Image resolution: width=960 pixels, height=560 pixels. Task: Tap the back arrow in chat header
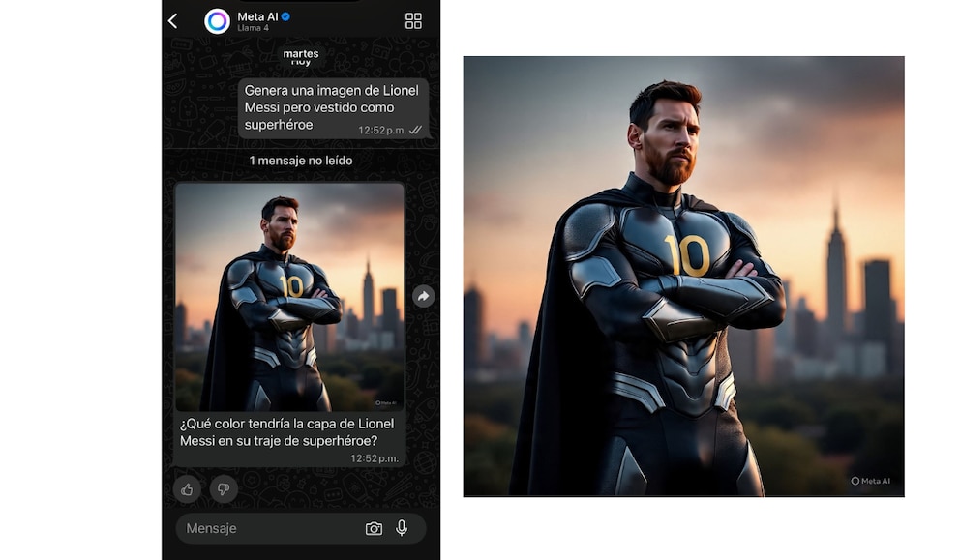172,21
